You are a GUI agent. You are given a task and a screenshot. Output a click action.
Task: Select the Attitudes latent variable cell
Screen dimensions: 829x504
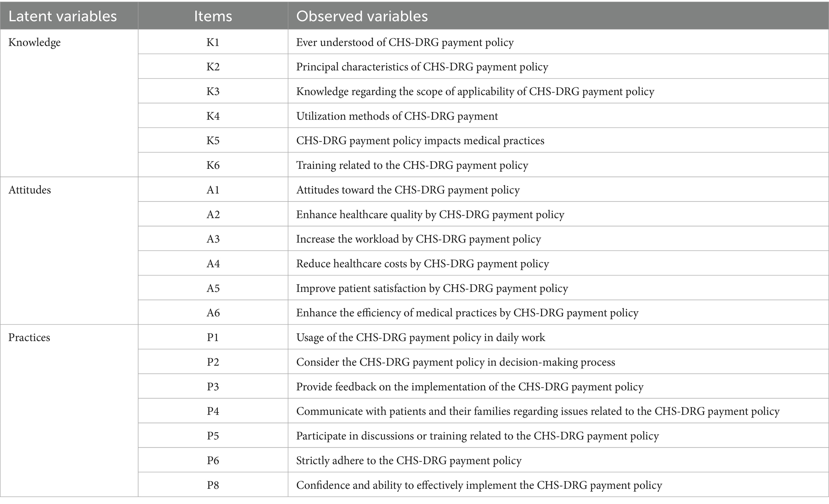30,190
